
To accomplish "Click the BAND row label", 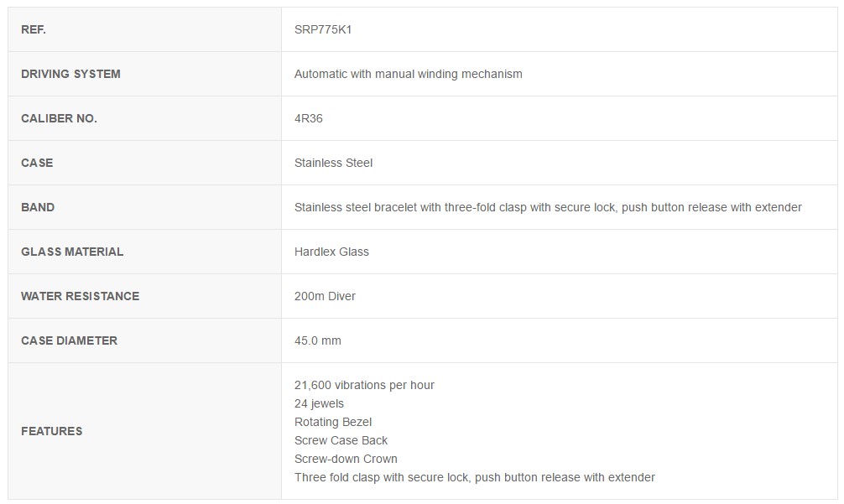I will click(38, 208).
